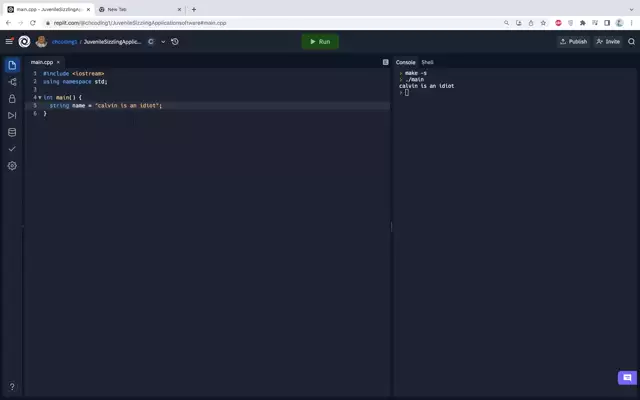The height and width of the screenshot is (400, 640).
Task: Open the Replit hamburger menu
Action: pos(9,41)
